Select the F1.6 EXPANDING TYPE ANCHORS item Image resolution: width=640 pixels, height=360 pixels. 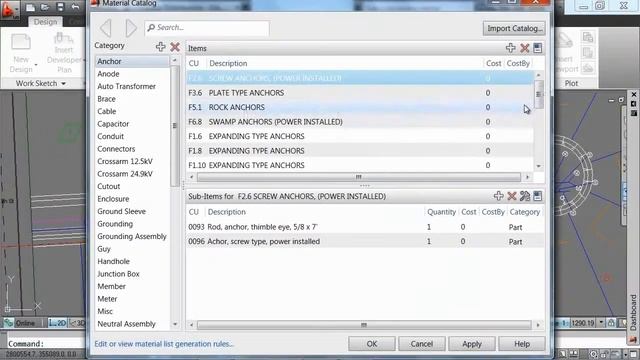click(x=360, y=136)
